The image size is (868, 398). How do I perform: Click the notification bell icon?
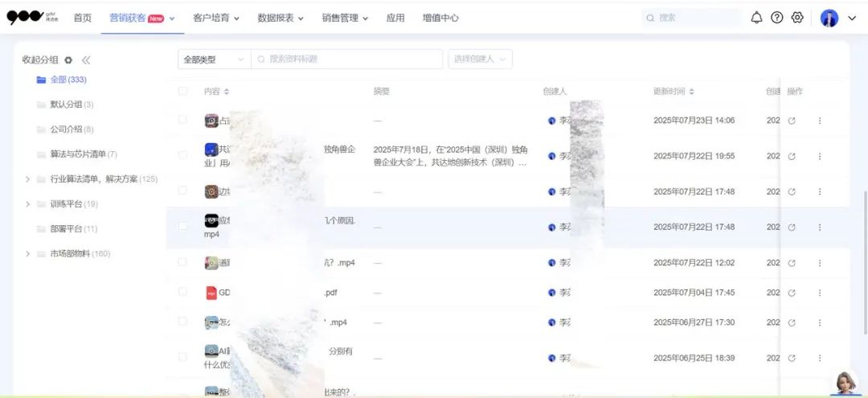tap(756, 18)
